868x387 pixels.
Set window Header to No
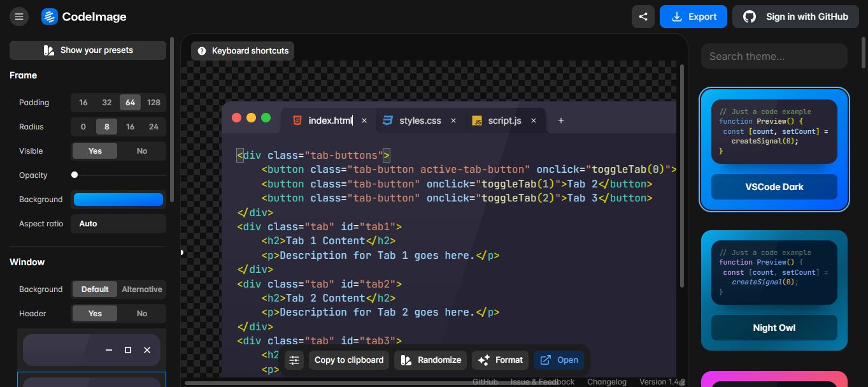pos(142,314)
